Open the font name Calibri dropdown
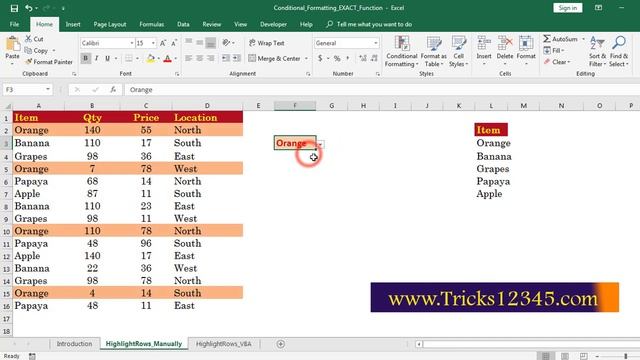This screenshot has height=360, width=640. (x=132, y=43)
